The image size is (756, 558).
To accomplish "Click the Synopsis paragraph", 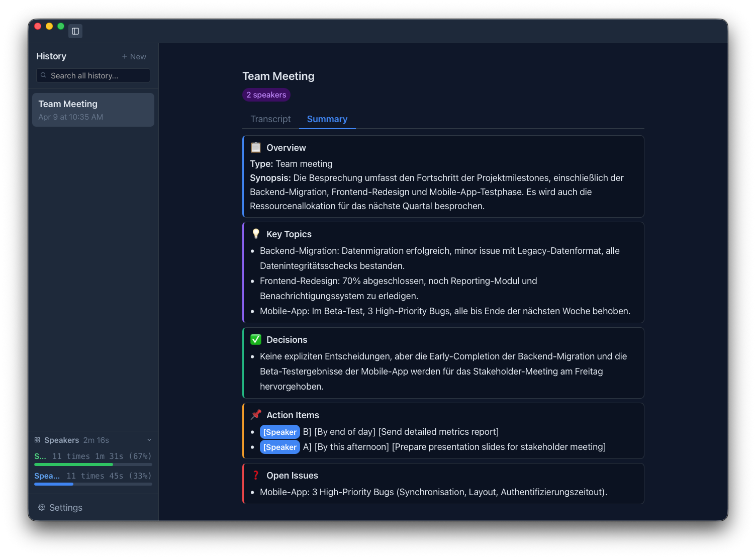I will [x=437, y=192].
